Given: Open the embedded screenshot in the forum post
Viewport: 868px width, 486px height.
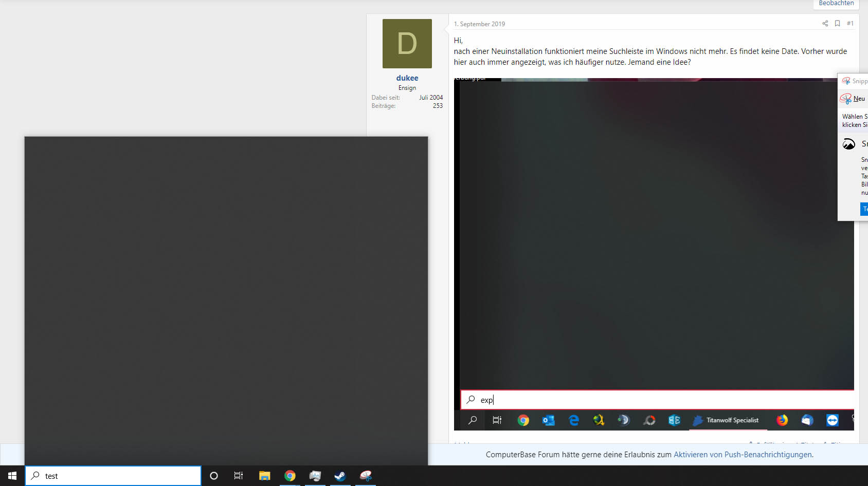Looking at the screenshot, I should pos(654,254).
